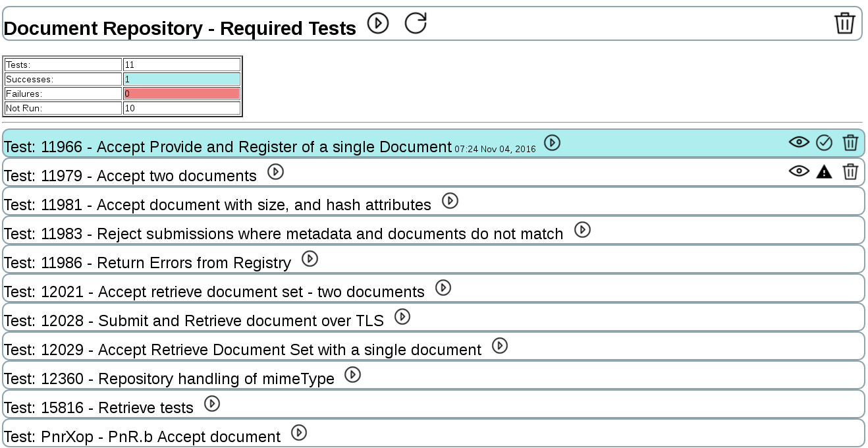Open the log viewer eye icon for test 11966
Screen dimensions: 868x448
(799, 142)
